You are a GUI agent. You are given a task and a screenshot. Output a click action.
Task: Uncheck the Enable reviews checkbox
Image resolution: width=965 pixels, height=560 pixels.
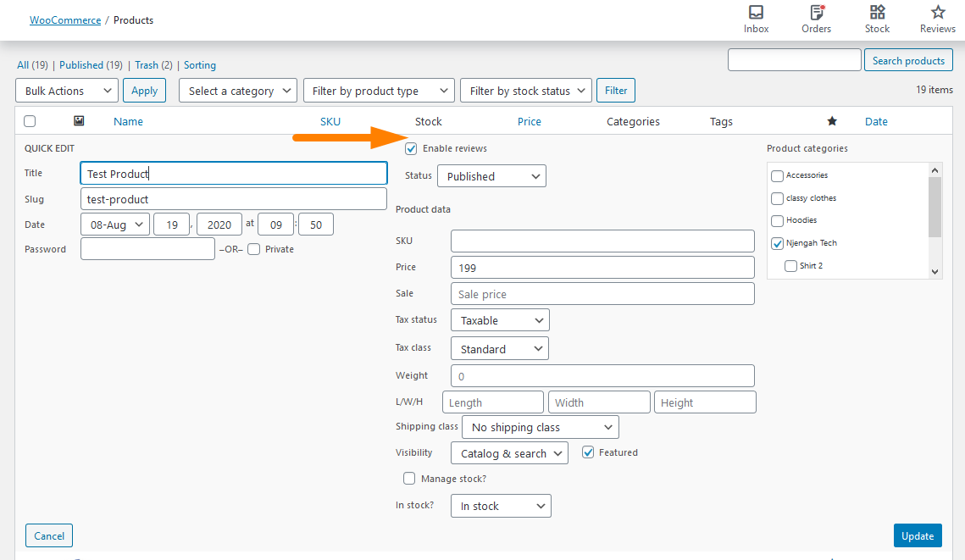click(x=411, y=148)
